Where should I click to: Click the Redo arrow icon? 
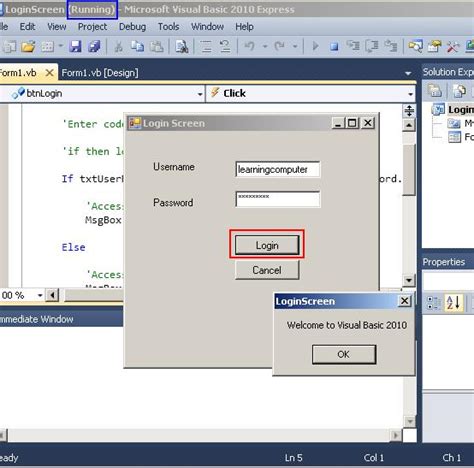279,46
